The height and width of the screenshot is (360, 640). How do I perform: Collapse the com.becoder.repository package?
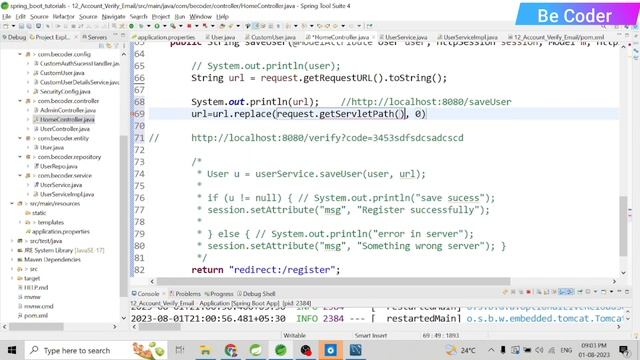click(x=20, y=157)
